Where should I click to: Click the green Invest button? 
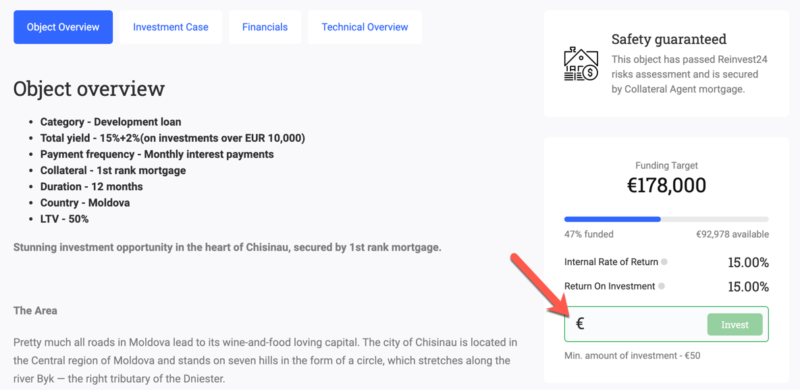735,325
